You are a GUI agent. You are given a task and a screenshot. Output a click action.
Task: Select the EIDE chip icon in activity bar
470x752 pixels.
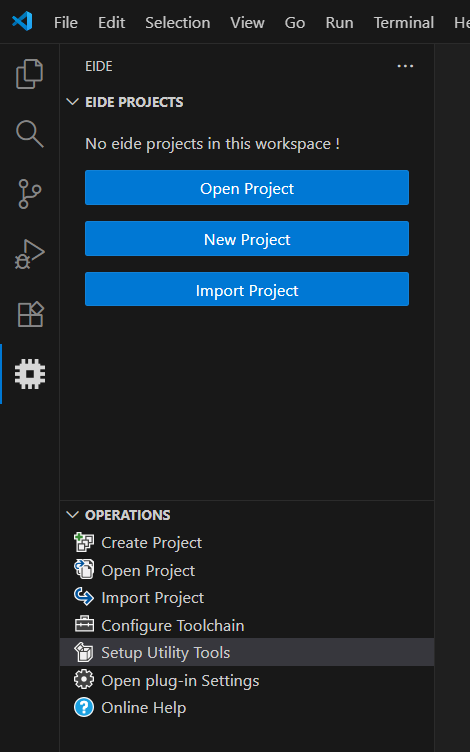[30, 374]
